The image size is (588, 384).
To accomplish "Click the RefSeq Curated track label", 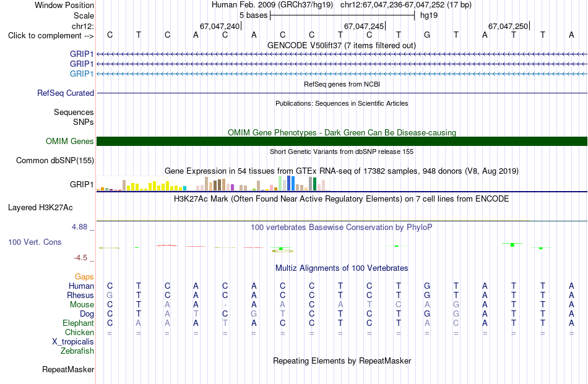I will 65,93.
